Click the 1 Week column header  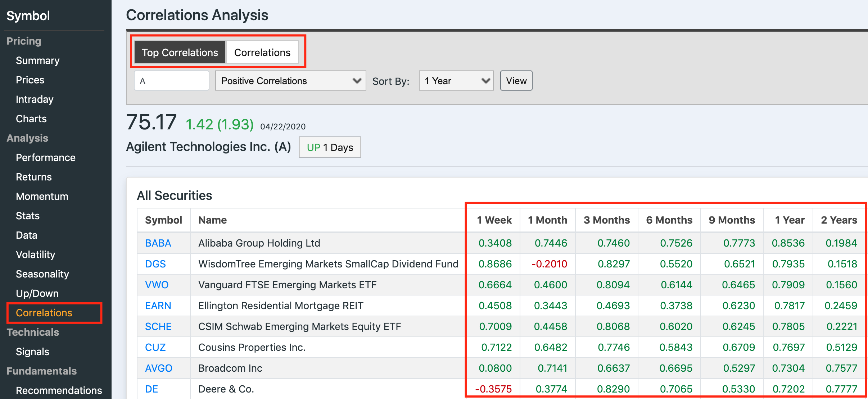(494, 220)
